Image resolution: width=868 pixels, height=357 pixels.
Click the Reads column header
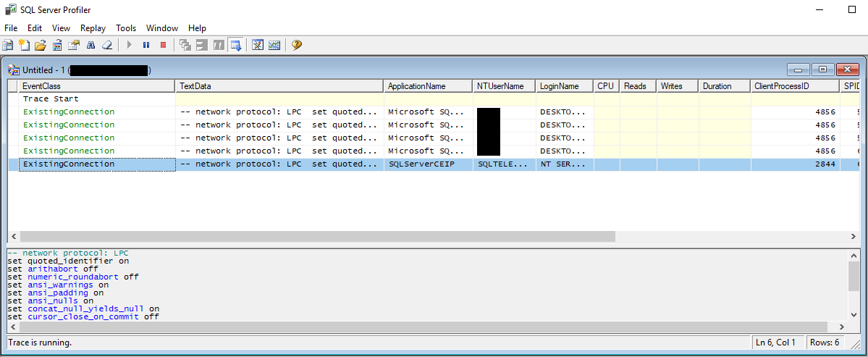639,85
